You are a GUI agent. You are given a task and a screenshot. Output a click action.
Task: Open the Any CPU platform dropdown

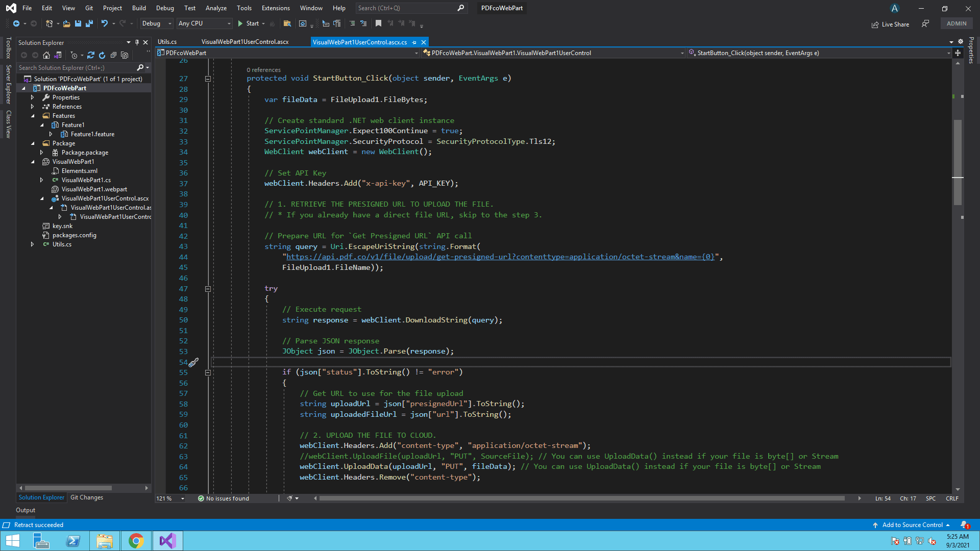pos(204,23)
